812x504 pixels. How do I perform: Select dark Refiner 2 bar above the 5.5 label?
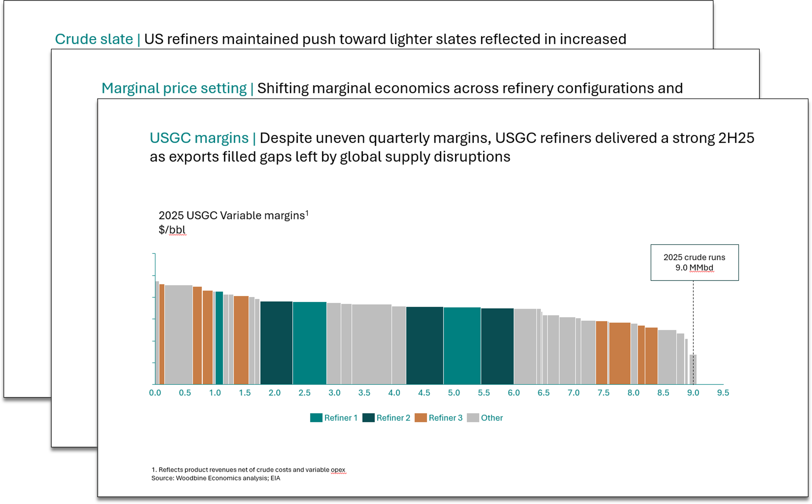[x=498, y=346]
